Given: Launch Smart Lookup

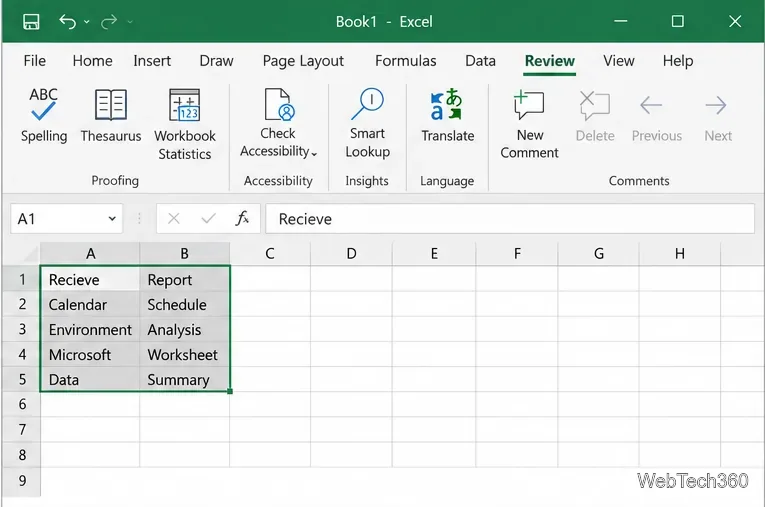Looking at the screenshot, I should point(367,123).
